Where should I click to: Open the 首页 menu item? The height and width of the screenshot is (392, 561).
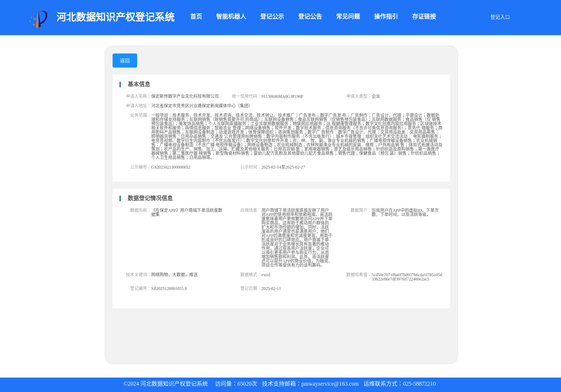click(x=196, y=17)
